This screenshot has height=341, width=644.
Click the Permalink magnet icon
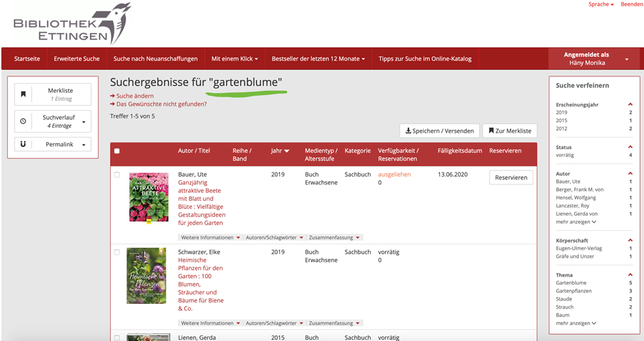[23, 144]
